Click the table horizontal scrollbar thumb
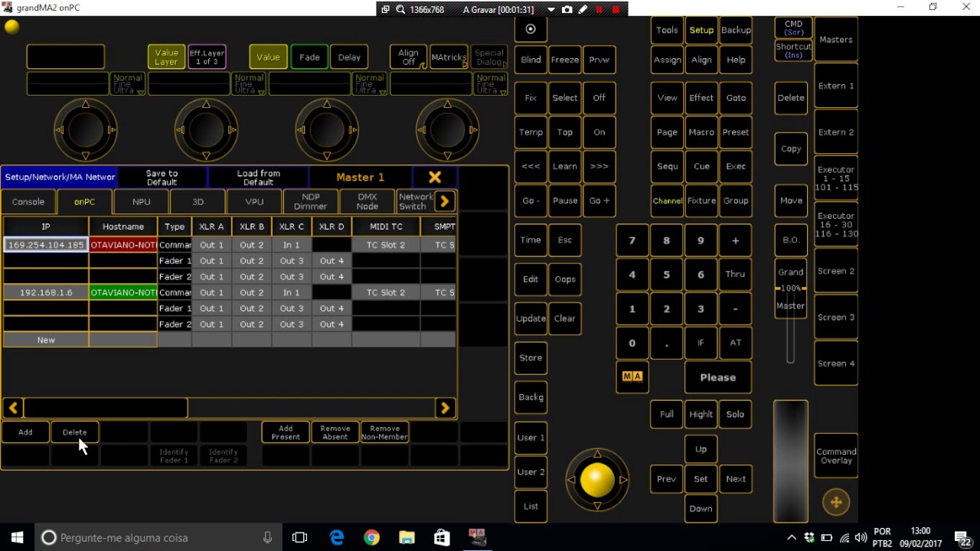This screenshot has width=980, height=551. pos(106,408)
